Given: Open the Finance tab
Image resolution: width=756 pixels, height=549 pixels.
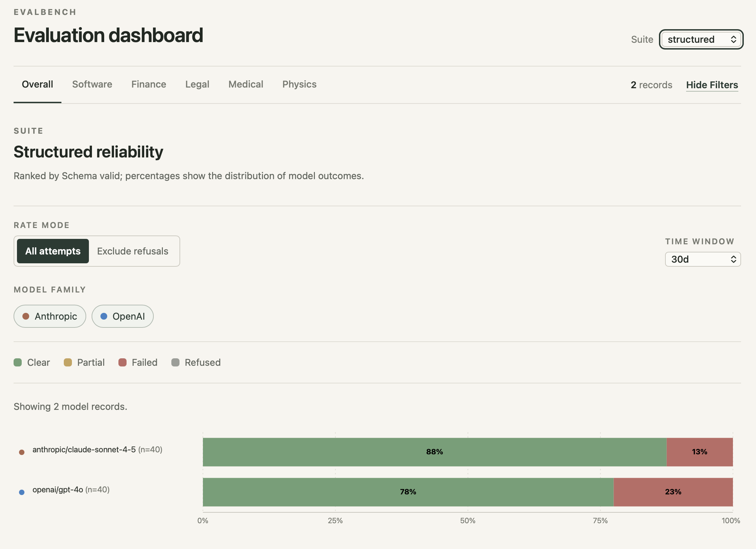Looking at the screenshot, I should point(149,84).
